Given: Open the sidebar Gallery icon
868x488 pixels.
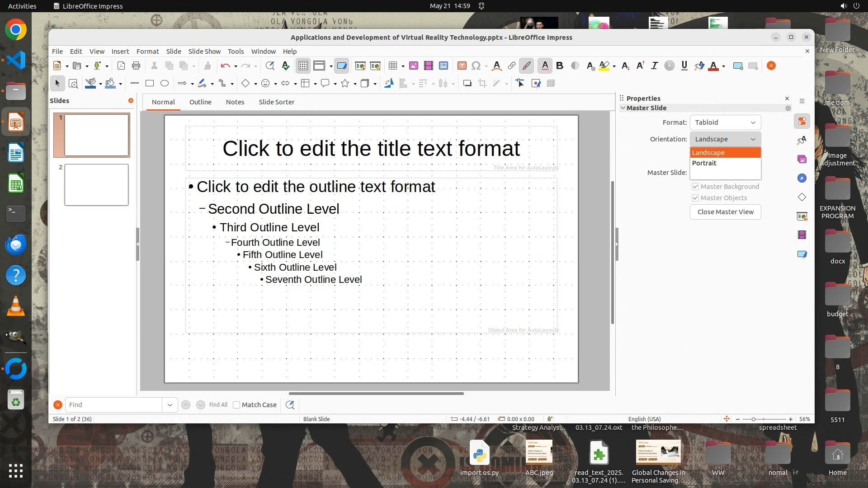Looking at the screenshot, I should coord(802,159).
